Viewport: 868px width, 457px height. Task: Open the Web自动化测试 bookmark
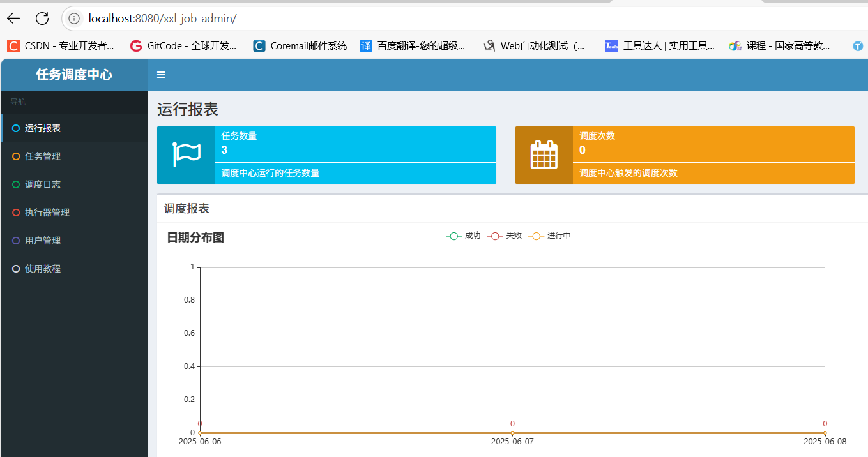click(534, 46)
